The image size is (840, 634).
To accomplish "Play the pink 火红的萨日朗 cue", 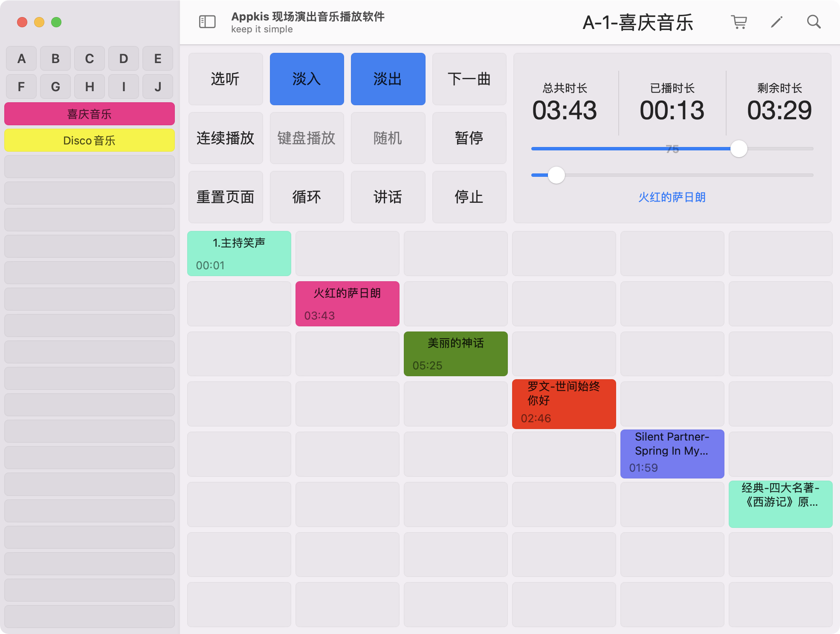I will tap(348, 304).
